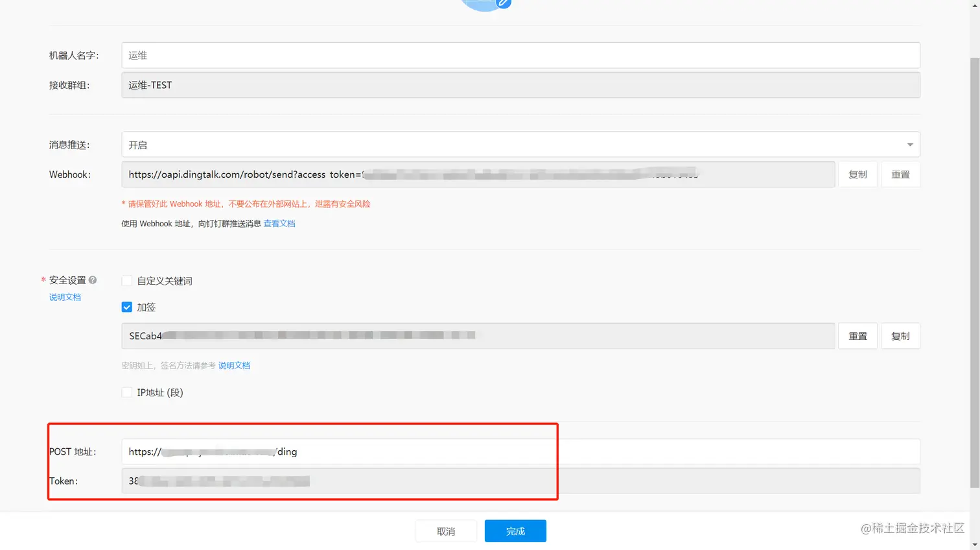Uncheck the 加签 checkbox
The width and height of the screenshot is (980, 550).
(127, 307)
